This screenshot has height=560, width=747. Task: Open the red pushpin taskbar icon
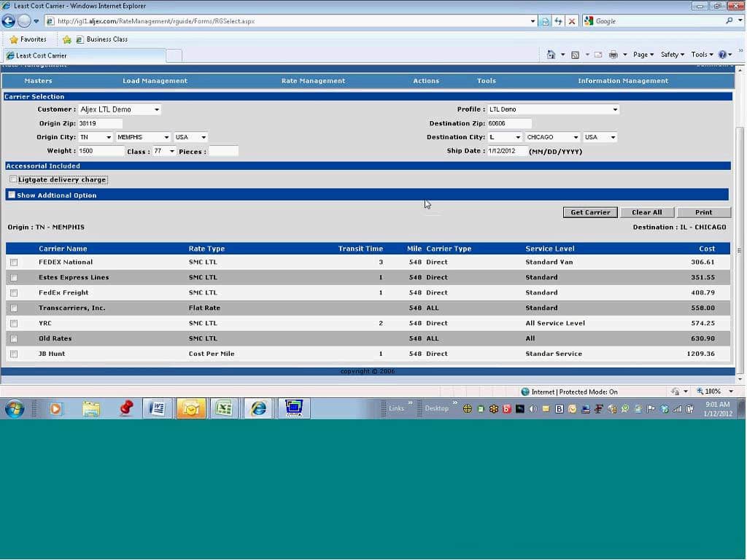pyautogui.click(x=125, y=409)
